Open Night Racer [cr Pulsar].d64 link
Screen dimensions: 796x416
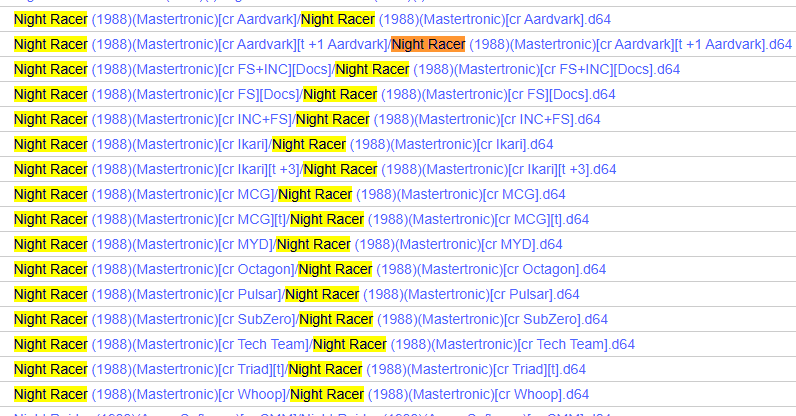point(296,294)
